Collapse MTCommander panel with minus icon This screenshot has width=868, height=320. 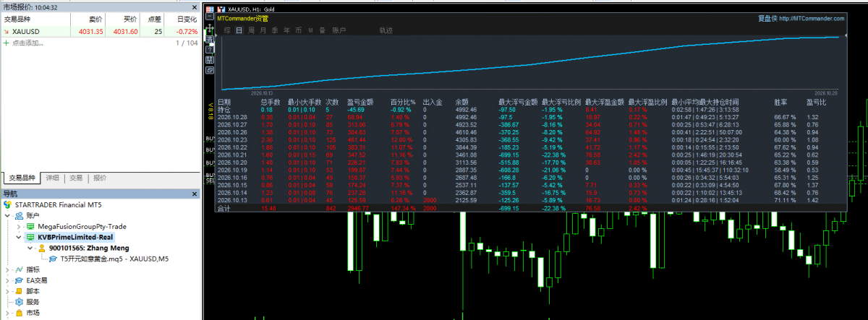pyautogui.click(x=210, y=17)
